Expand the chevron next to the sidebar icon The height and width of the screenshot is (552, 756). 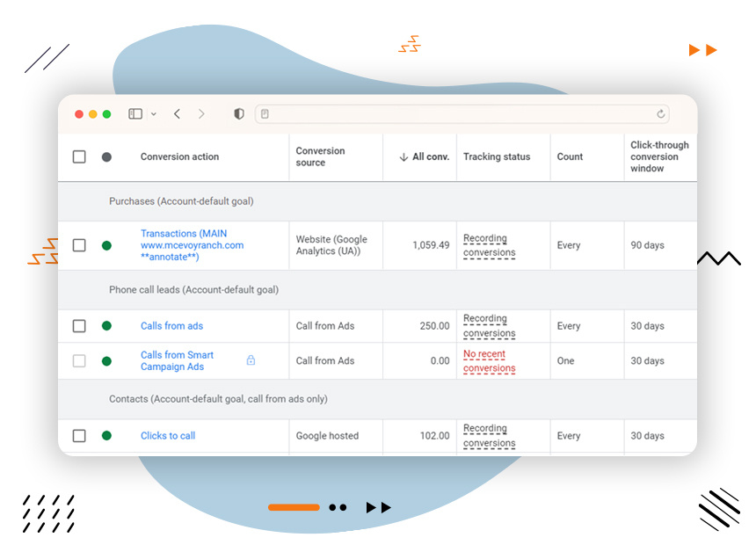152,113
